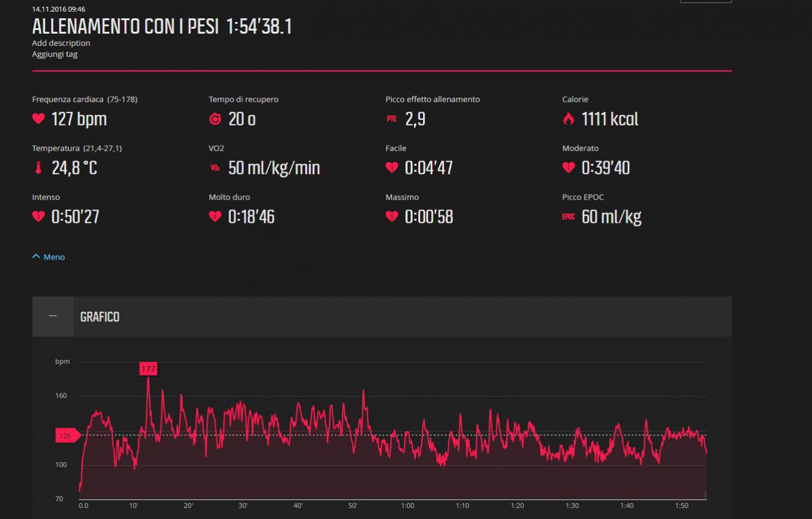
Task: Click the Allenamento con i pesi title
Action: (x=125, y=27)
